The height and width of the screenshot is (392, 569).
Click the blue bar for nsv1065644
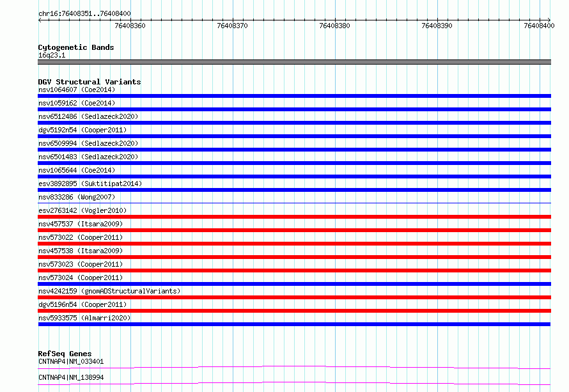tap(294, 176)
